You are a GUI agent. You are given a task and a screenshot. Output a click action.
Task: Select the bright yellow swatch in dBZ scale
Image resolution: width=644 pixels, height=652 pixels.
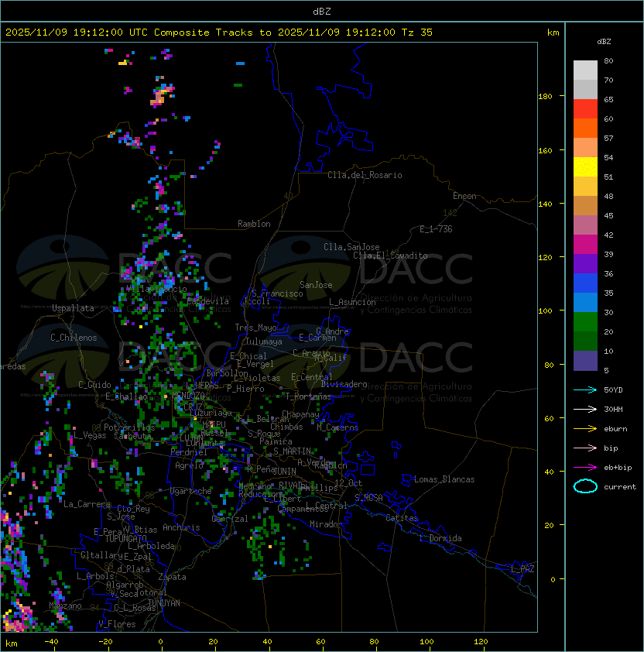click(585, 167)
